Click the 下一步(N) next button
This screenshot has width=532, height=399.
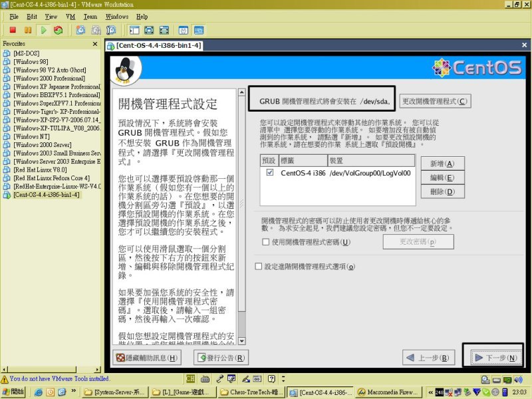[x=496, y=358]
